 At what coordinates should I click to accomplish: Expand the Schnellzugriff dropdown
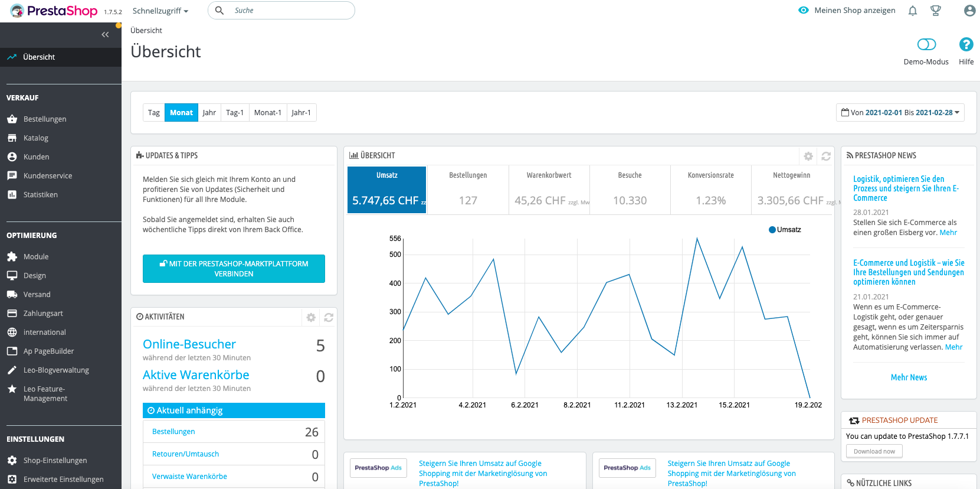pos(160,11)
